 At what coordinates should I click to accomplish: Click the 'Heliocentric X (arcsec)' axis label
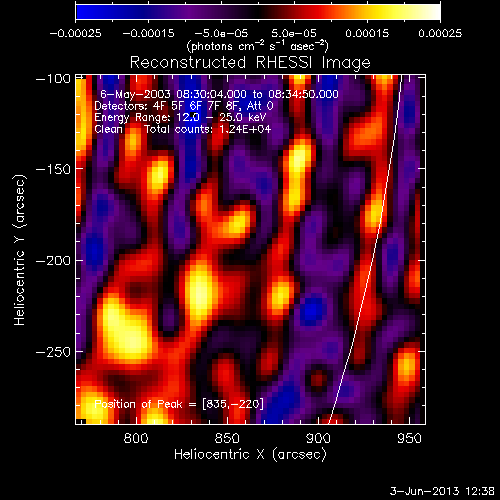[x=250, y=455]
